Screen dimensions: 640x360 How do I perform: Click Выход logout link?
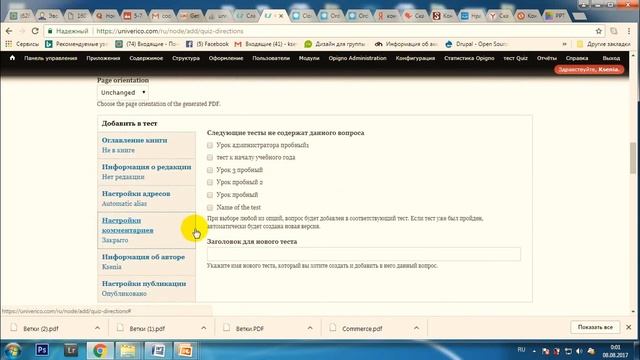click(x=611, y=58)
